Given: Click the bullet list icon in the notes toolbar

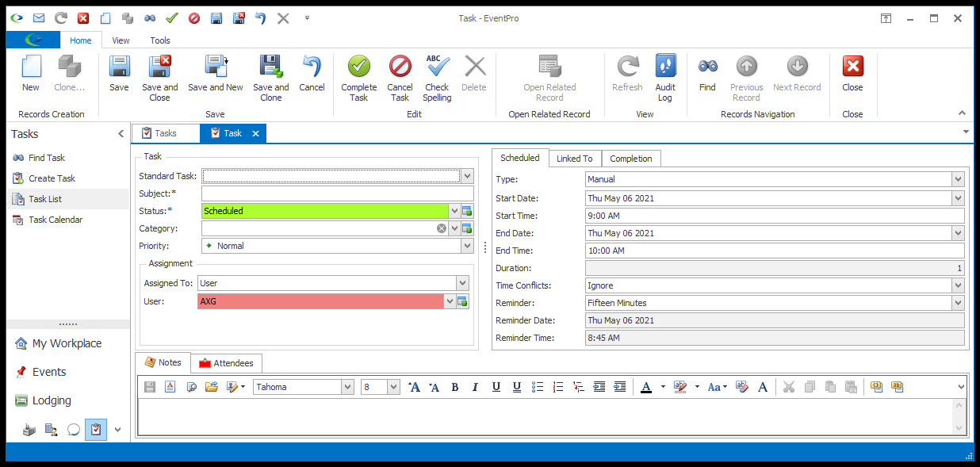Looking at the screenshot, I should click(538, 387).
